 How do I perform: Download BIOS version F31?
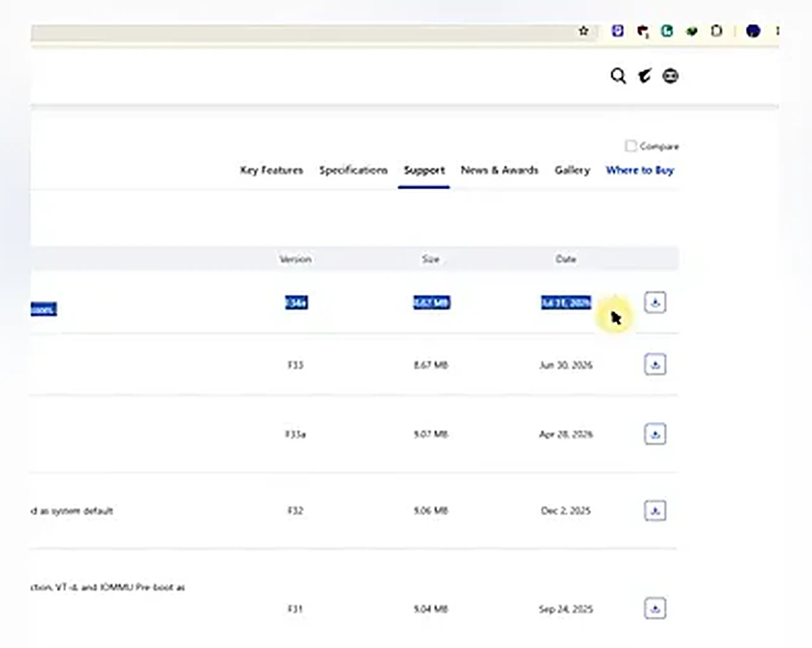(655, 608)
